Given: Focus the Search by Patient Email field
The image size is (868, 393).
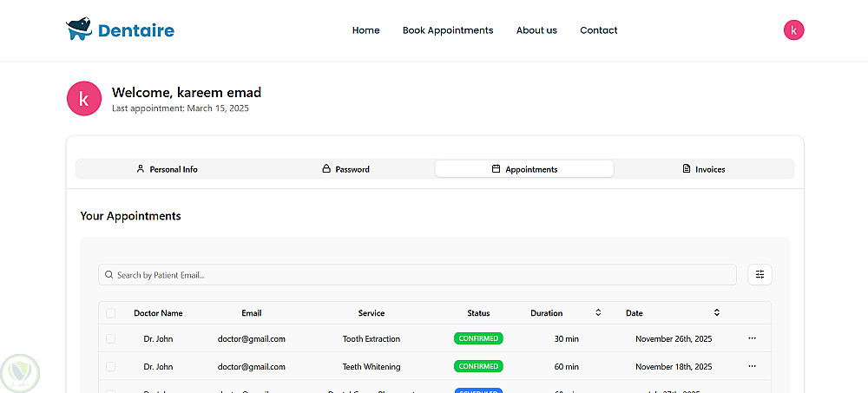Looking at the screenshot, I should [417, 275].
